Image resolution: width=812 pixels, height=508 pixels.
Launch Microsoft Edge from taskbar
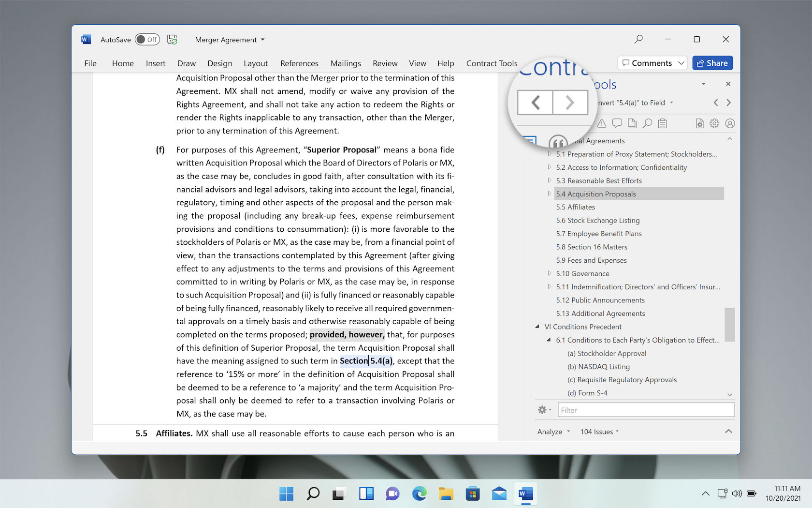419,493
